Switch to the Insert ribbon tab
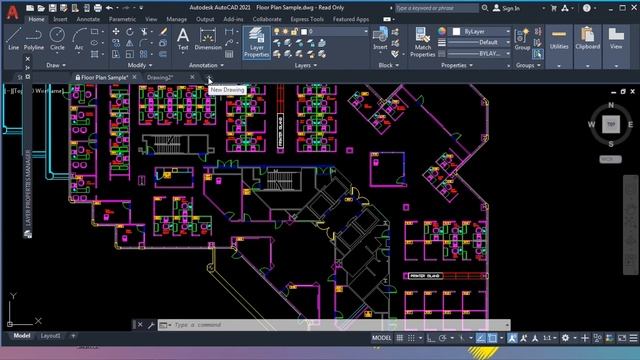 point(60,19)
